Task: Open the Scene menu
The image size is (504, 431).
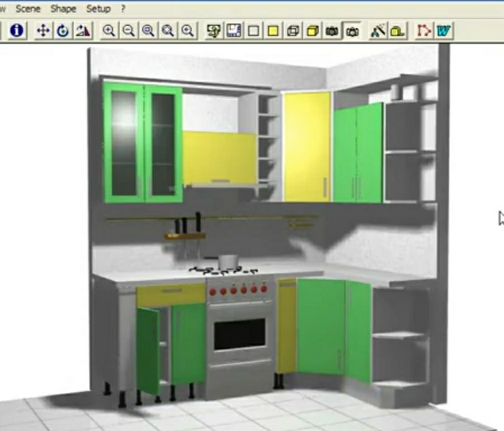Action: click(x=28, y=9)
